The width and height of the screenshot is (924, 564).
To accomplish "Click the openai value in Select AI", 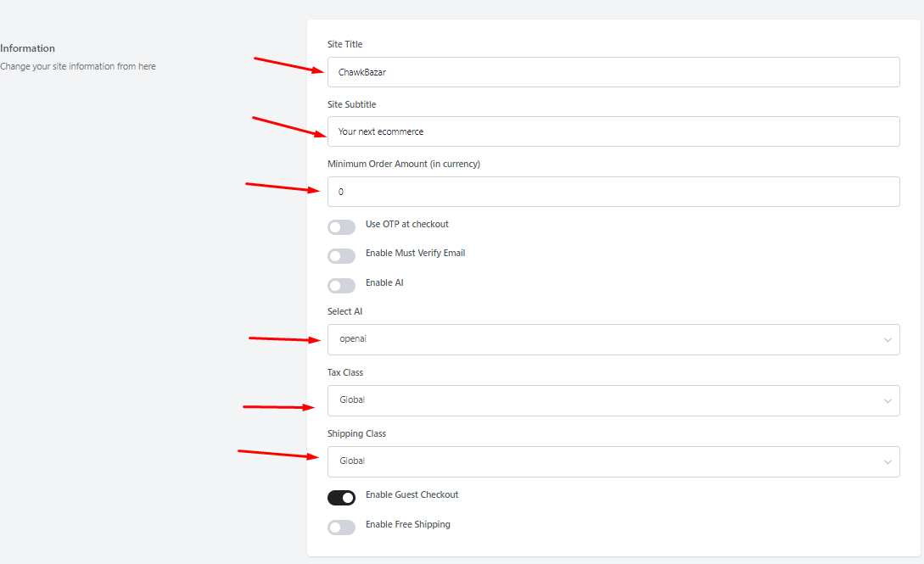I will tap(352, 338).
